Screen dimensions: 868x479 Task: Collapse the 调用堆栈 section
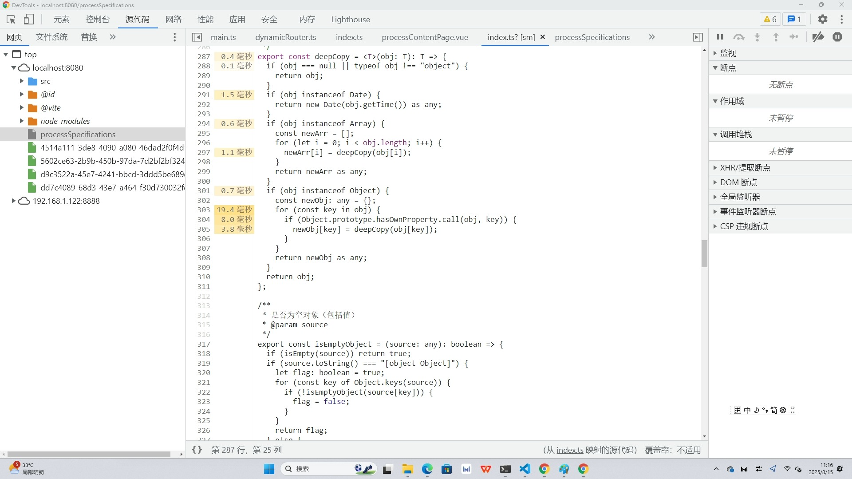[780, 135]
